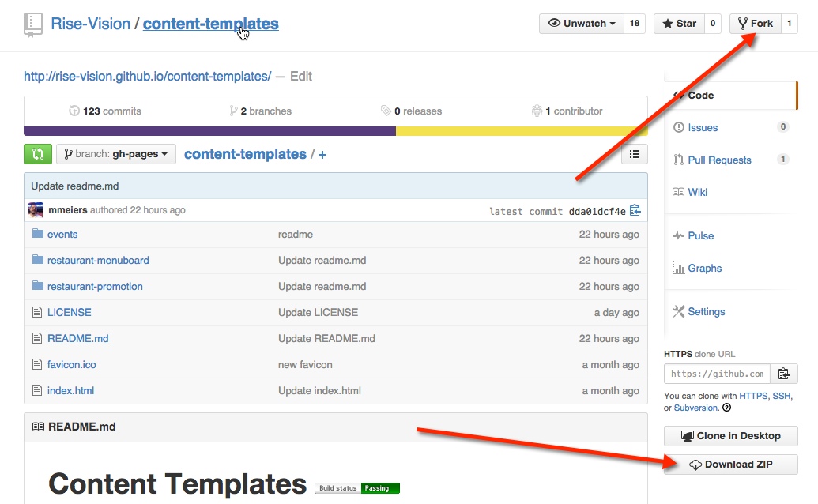Screen dimensions: 818x504
Task: Click the favicon.ico file icon
Action: (37, 364)
